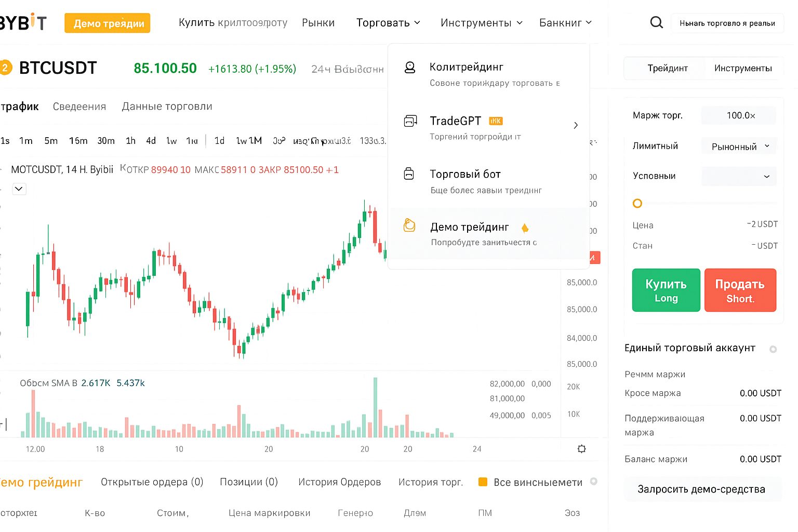Click the volume SMA value 2.617K
The height and width of the screenshot is (532, 798).
(x=96, y=383)
